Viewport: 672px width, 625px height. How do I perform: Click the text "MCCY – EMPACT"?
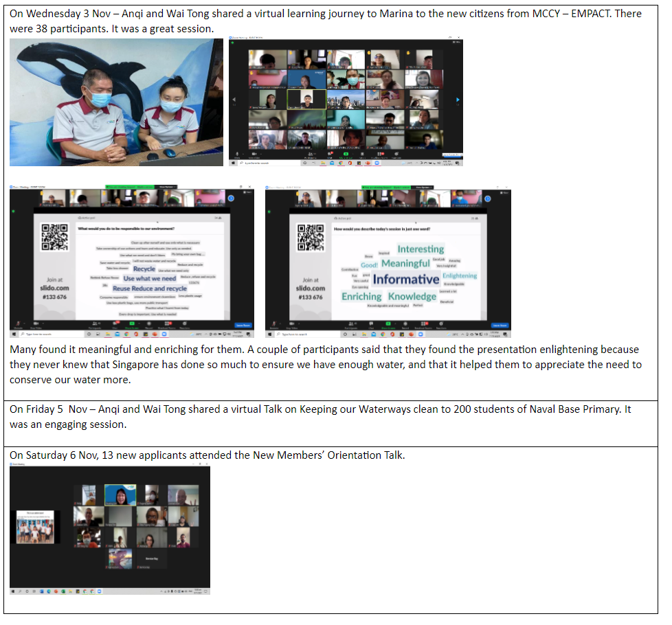pyautogui.click(x=571, y=14)
